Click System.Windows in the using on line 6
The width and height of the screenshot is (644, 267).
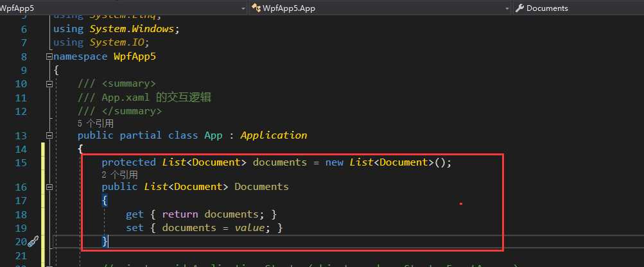click(132, 29)
